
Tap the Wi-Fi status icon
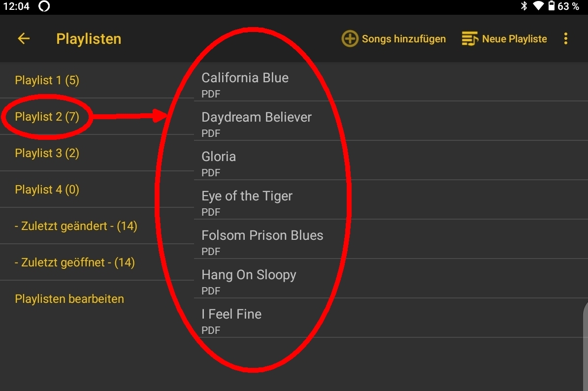click(538, 6)
